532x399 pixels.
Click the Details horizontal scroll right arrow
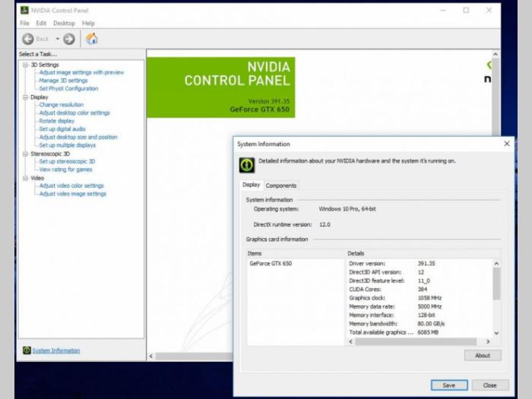pyautogui.click(x=488, y=342)
